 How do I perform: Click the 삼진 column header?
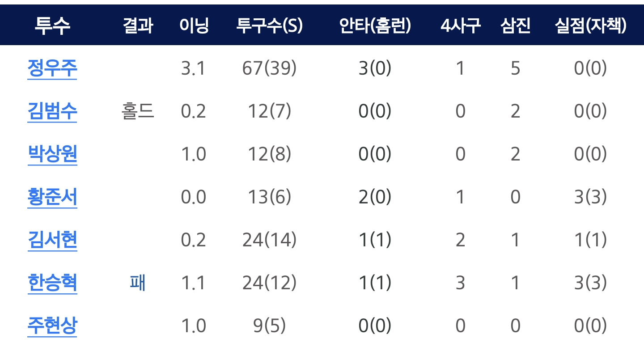point(516,26)
